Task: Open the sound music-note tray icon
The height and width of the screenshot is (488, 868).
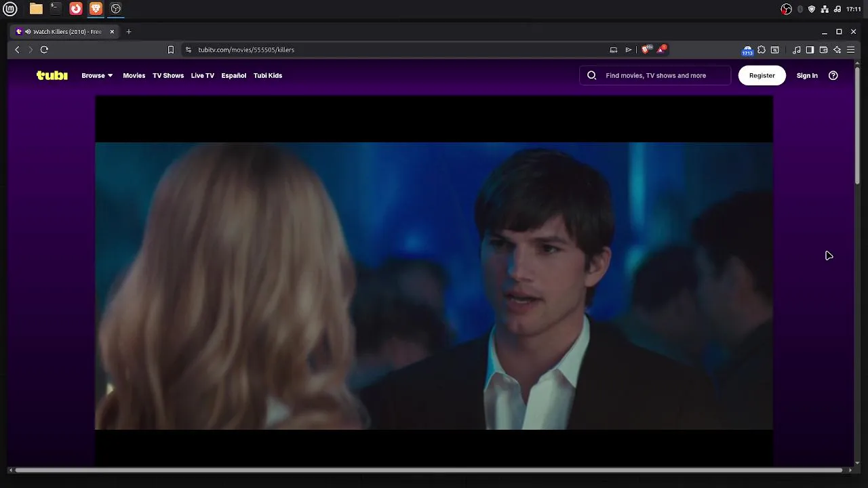Action: (837, 9)
